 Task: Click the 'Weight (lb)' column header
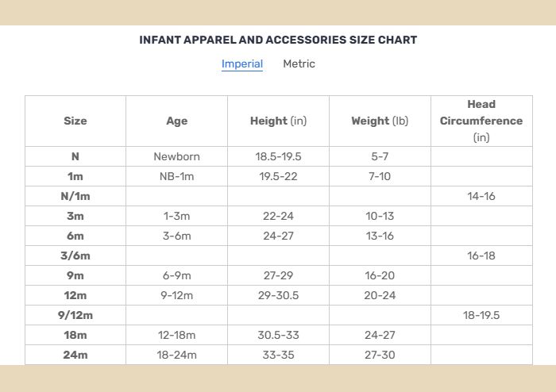click(380, 121)
